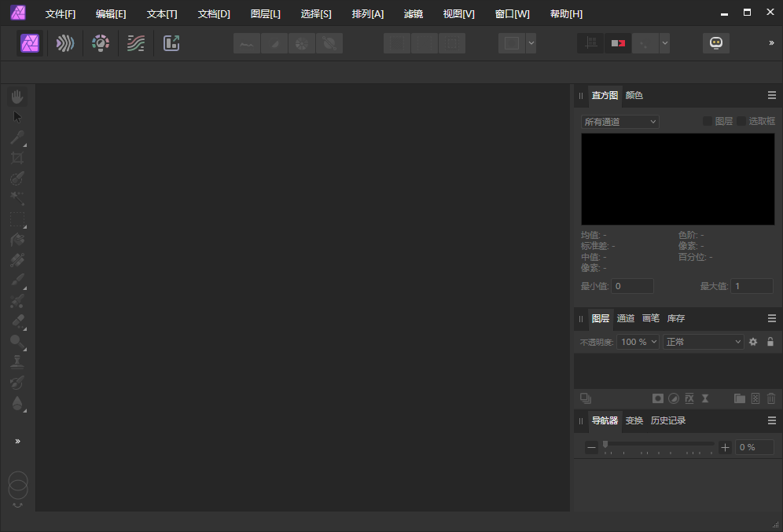Switch to the Liquify persona icon
Screen dimensions: 783x532
64,43
